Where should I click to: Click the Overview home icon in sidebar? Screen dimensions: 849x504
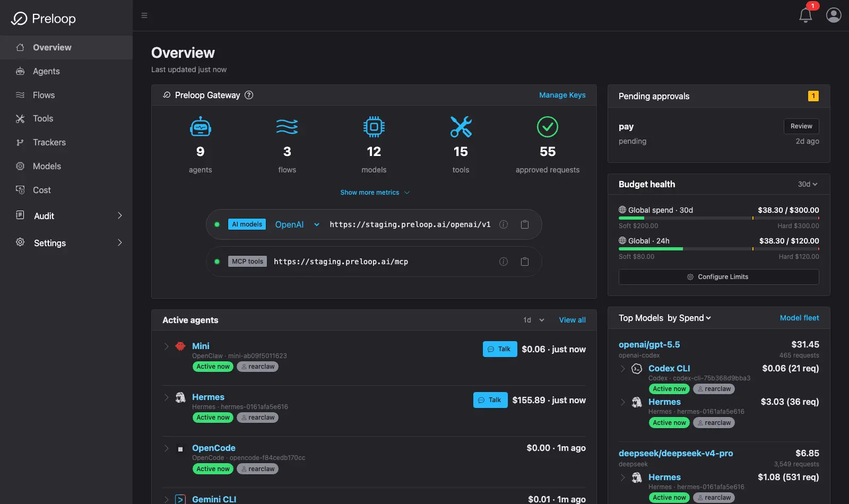[20, 47]
